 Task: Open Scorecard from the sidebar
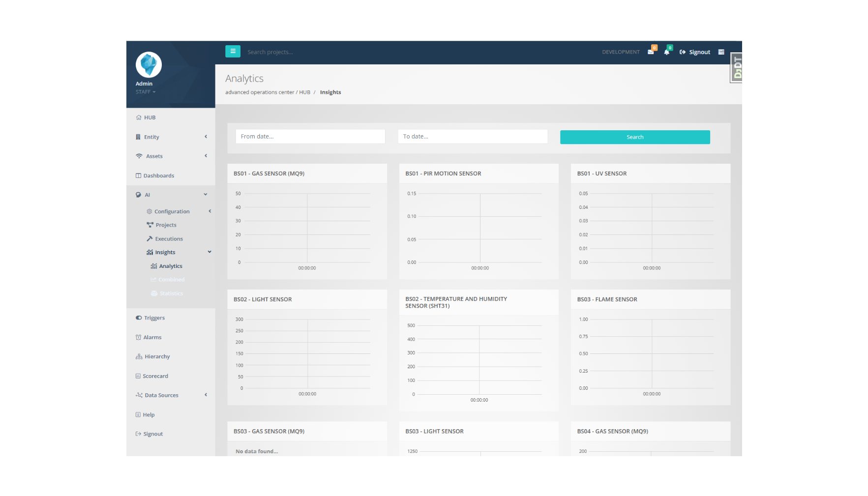point(155,376)
